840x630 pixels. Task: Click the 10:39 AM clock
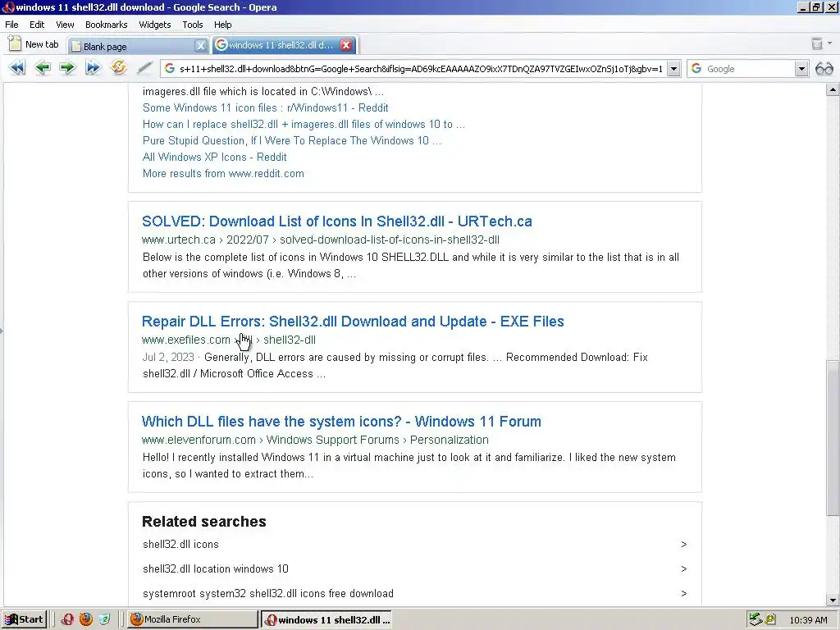pyautogui.click(x=808, y=620)
